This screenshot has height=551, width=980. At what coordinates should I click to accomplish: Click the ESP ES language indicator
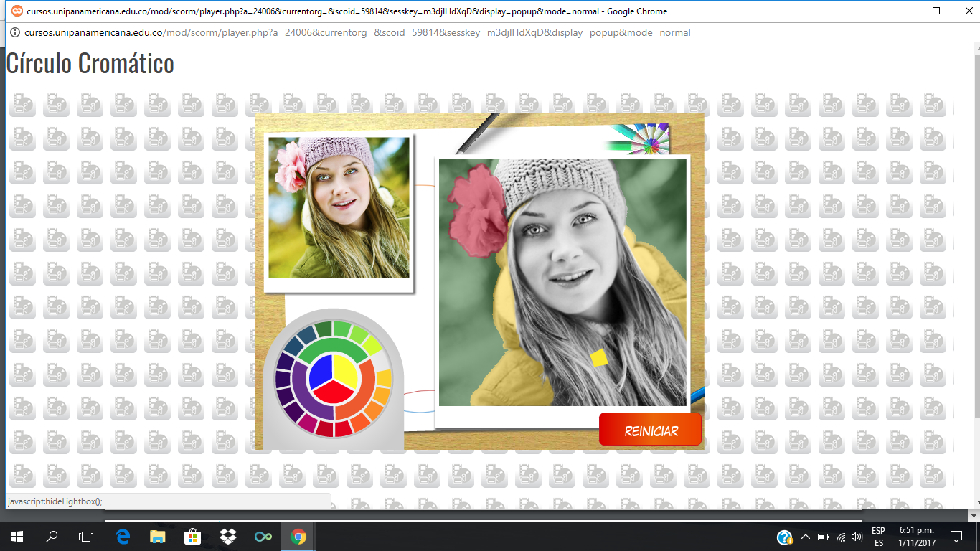pyautogui.click(x=878, y=537)
